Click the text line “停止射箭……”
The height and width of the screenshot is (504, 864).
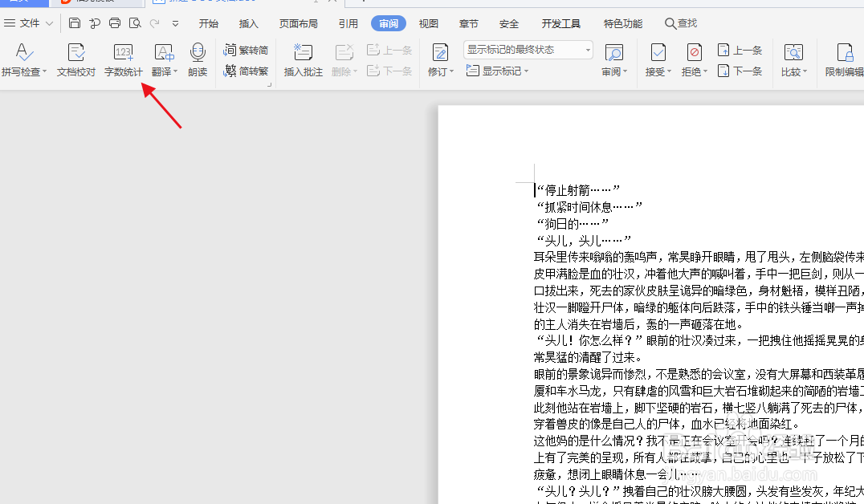tap(577, 190)
